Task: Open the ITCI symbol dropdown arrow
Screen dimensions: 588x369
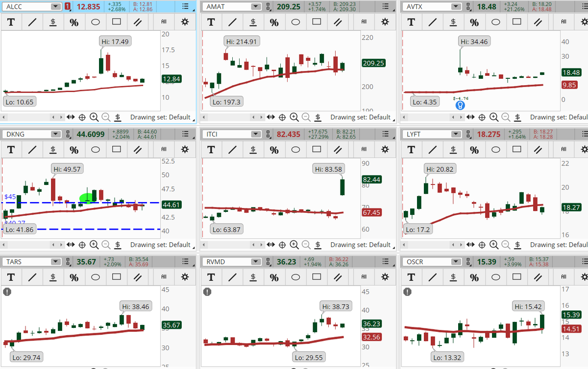Action: point(256,134)
